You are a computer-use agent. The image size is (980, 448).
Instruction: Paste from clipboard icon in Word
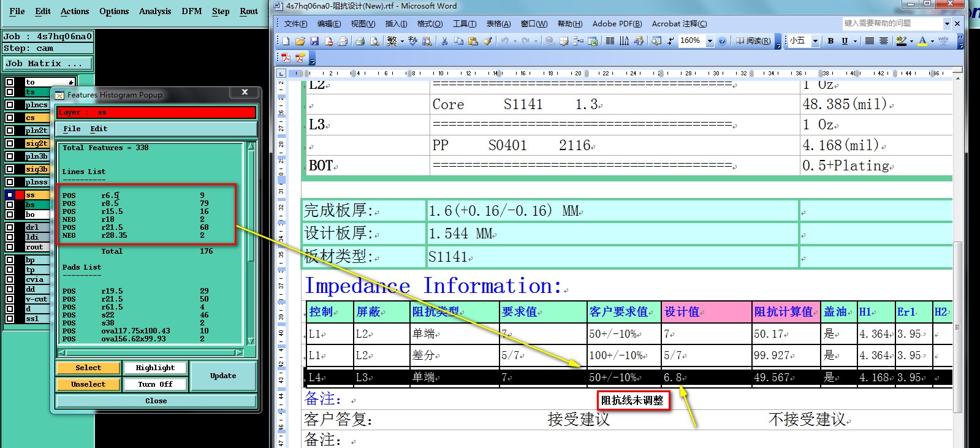[473, 41]
